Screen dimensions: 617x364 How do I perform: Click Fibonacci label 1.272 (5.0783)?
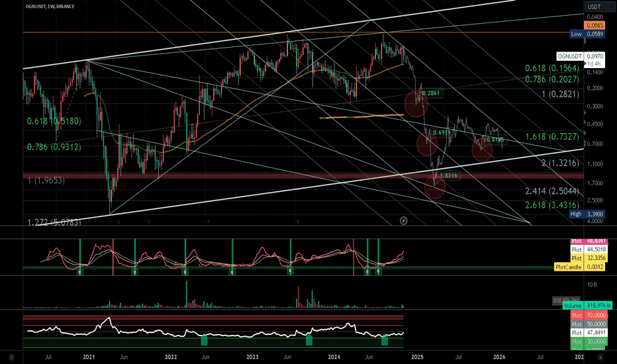point(54,222)
